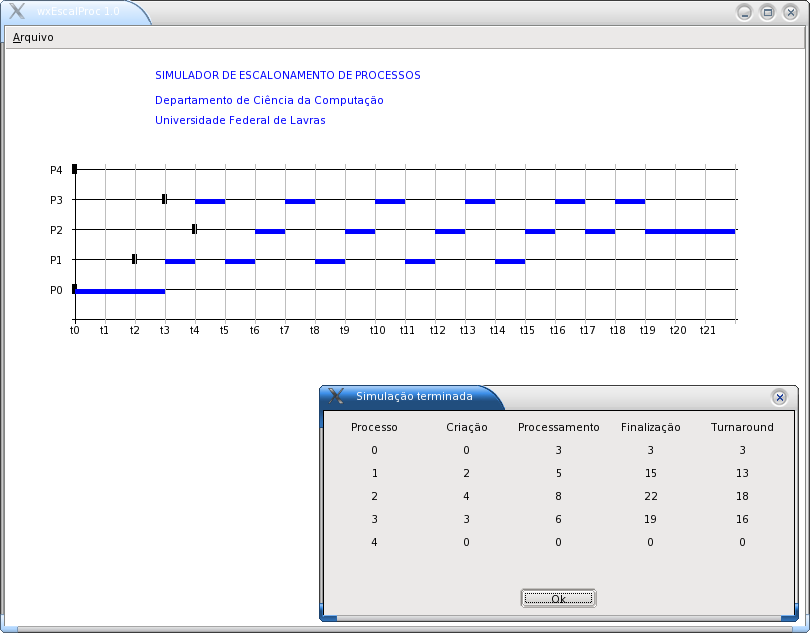The height and width of the screenshot is (633, 810).
Task: Click the Universidade Federal de Lavras text
Action: pos(240,120)
